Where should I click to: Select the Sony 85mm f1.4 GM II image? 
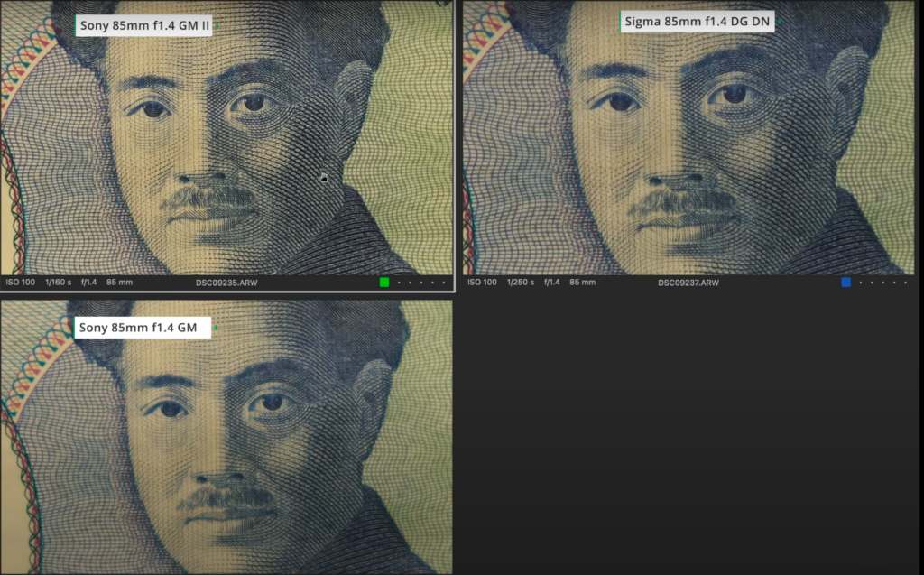coord(226,137)
